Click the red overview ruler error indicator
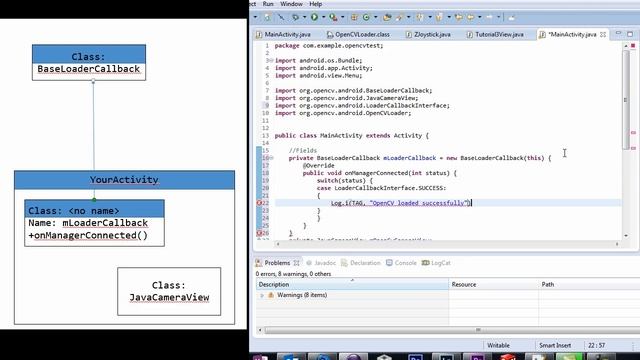The image size is (640, 360). click(633, 45)
